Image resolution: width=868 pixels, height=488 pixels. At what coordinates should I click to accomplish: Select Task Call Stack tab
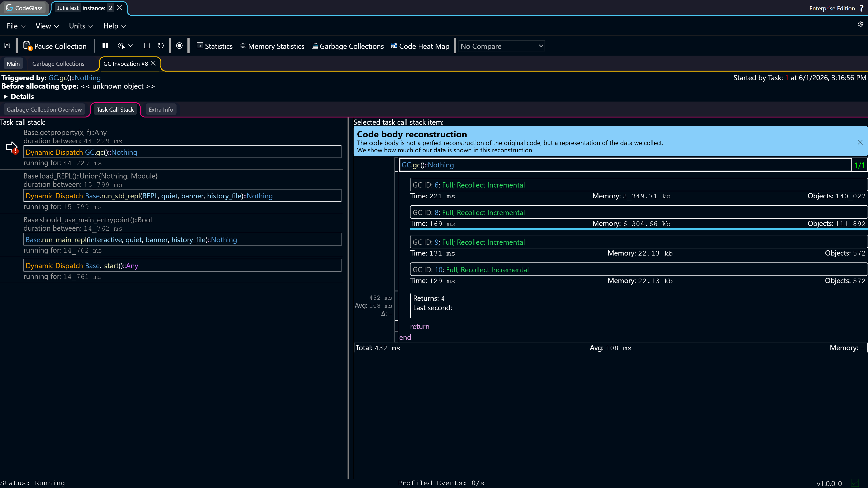115,109
